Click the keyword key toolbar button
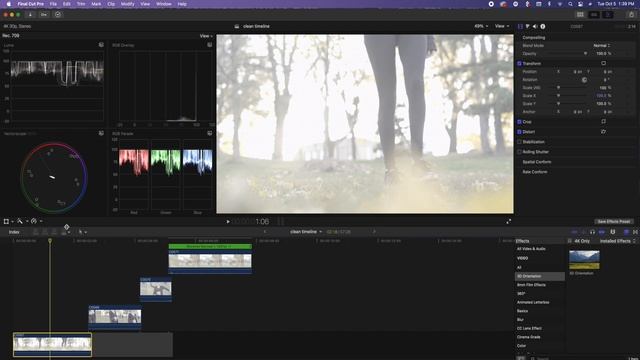Viewport: 640px width, 360px height. tap(44, 15)
